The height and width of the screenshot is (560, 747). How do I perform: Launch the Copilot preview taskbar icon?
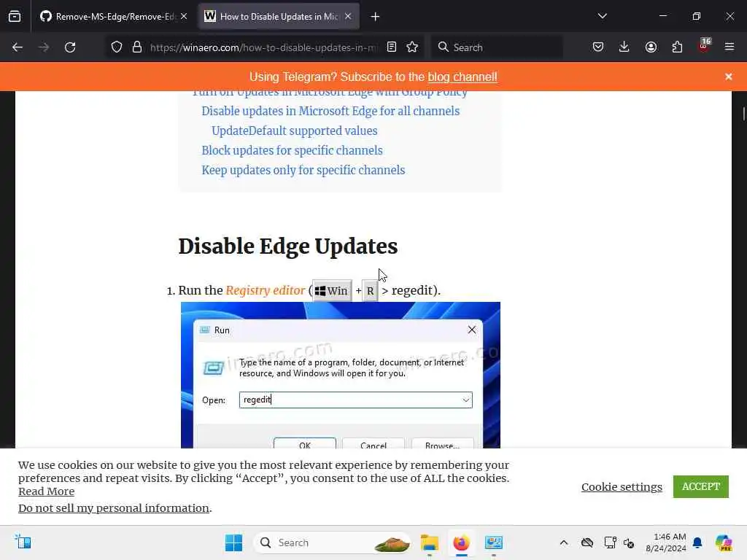tap(724, 542)
